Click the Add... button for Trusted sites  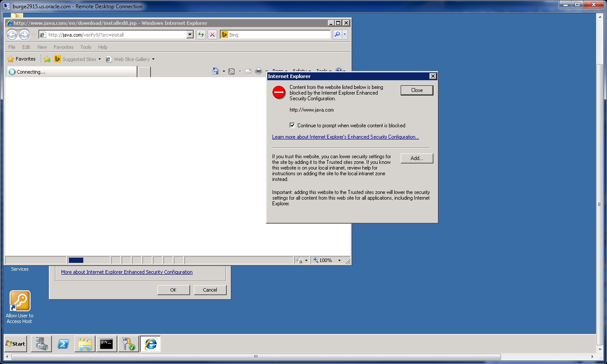tap(416, 158)
